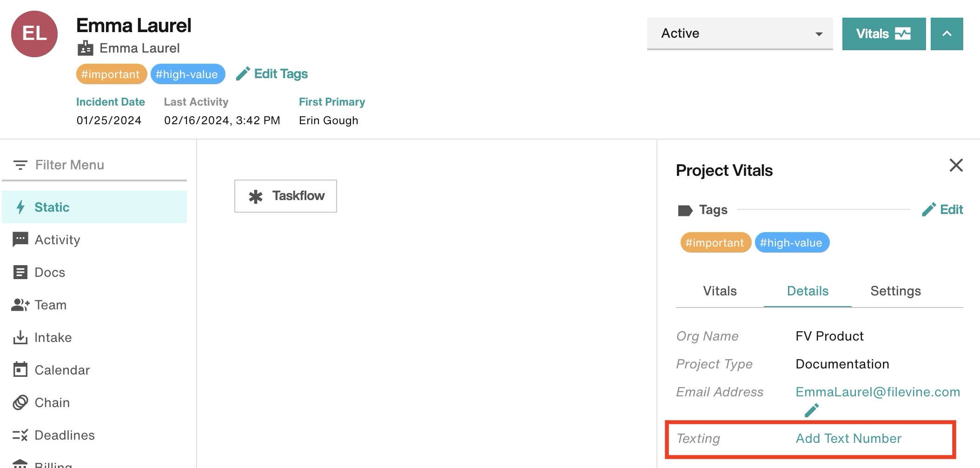Click Edit next to Tags in Project Vitals

coord(942,210)
